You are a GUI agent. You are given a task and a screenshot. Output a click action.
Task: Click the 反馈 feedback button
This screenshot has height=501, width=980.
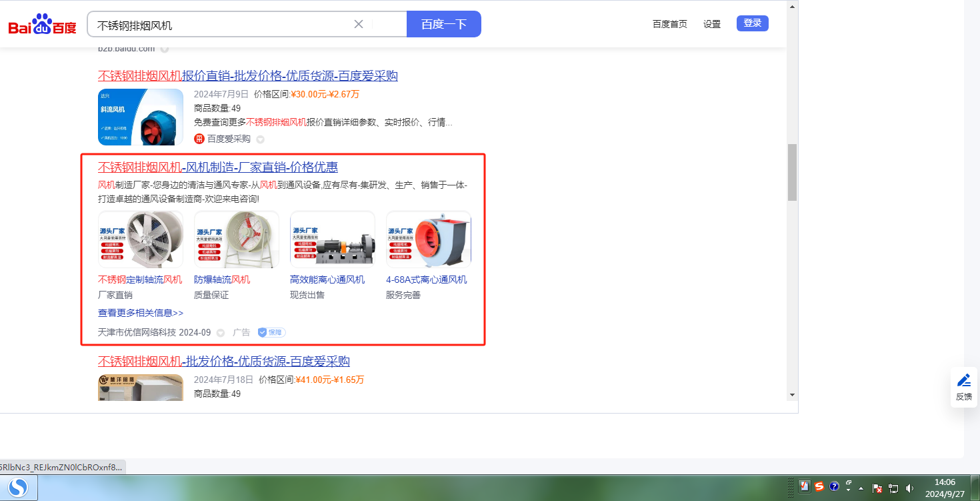[964, 387]
